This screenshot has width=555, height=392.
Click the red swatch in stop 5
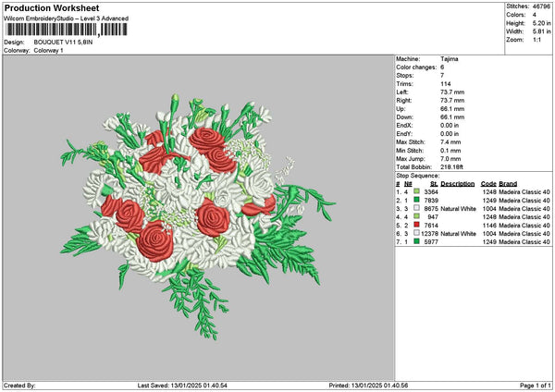coord(416,225)
